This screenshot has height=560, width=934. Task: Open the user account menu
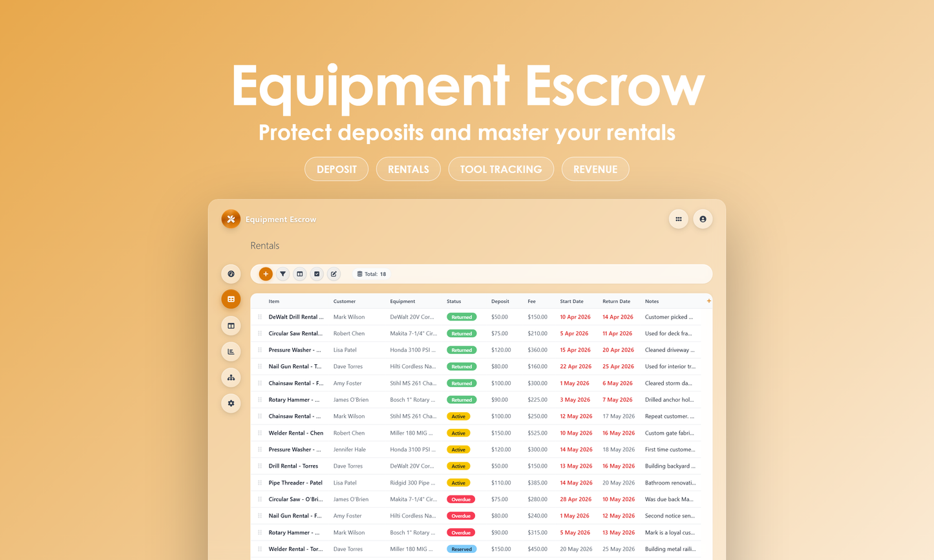[x=703, y=219]
